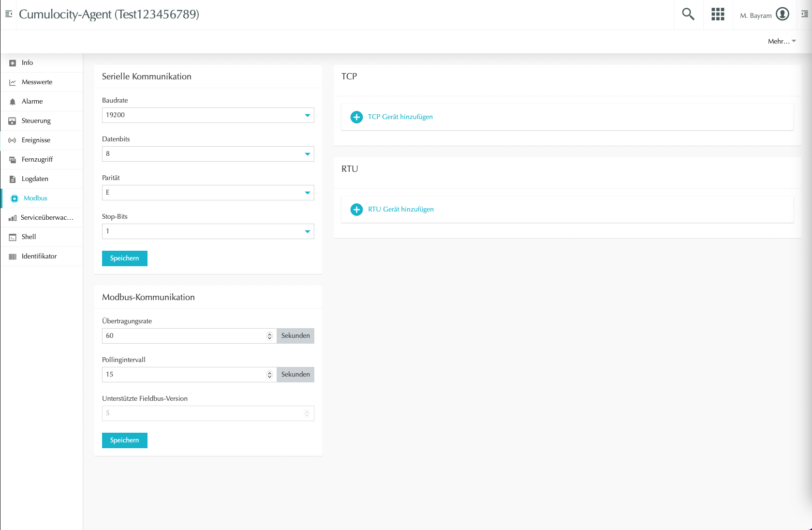Open the Datenbits dropdown
812x530 pixels.
point(208,154)
